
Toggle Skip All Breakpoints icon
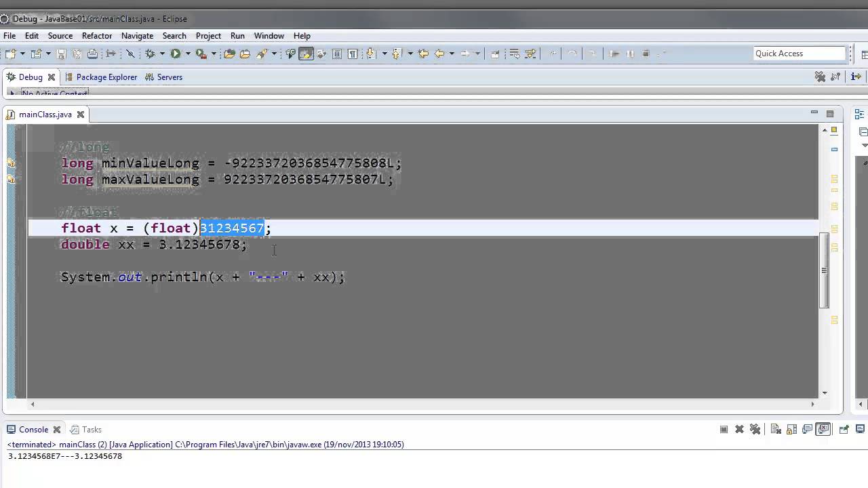[130, 54]
